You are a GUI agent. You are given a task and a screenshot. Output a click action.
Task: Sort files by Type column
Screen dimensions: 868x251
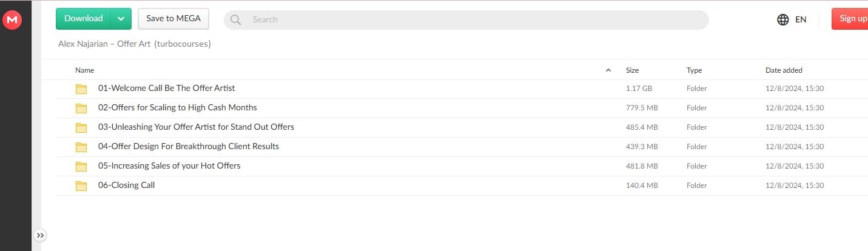[694, 70]
